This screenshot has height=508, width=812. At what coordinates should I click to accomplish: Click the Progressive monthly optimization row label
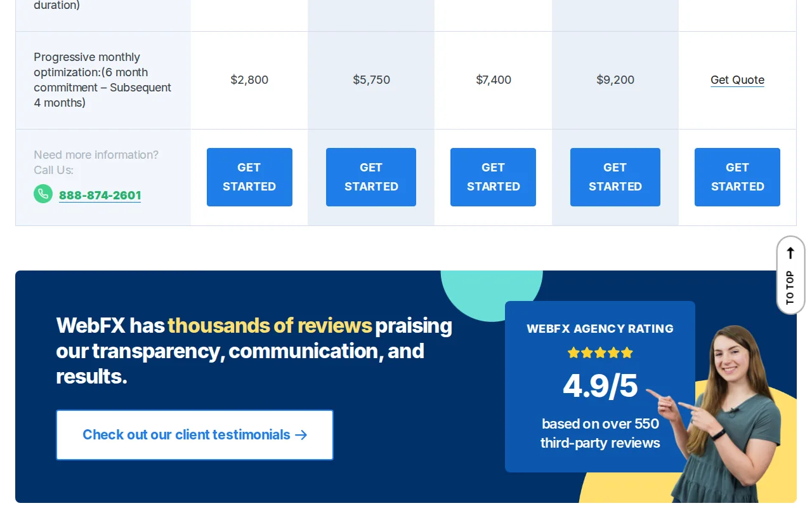[x=103, y=80]
